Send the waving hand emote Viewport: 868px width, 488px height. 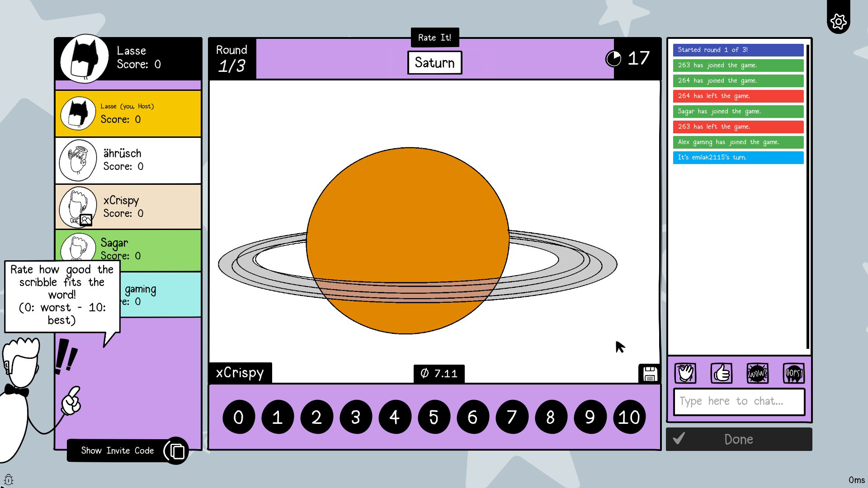(685, 373)
